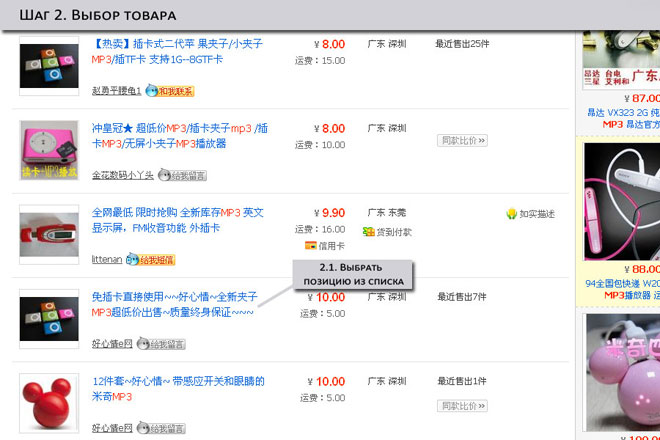Screen dimensions: 660x440
Task: Open seller 金花数码小丫头 profile
Action: [x=122, y=175]
